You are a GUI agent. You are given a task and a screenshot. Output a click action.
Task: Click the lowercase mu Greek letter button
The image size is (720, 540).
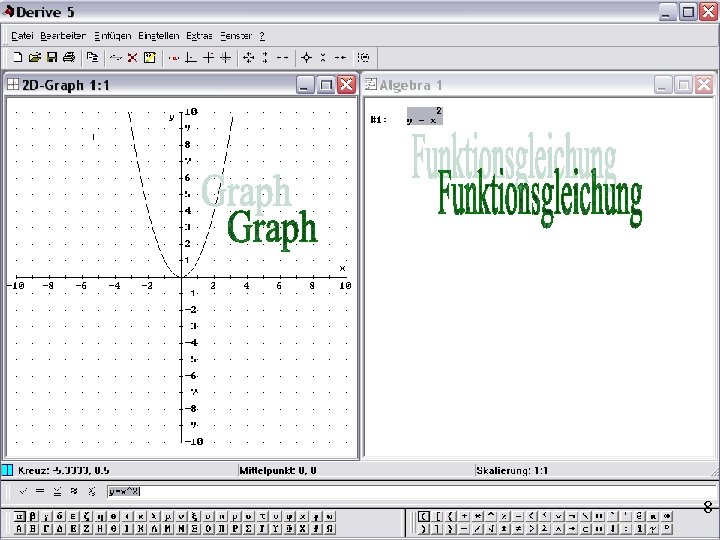[168, 516]
